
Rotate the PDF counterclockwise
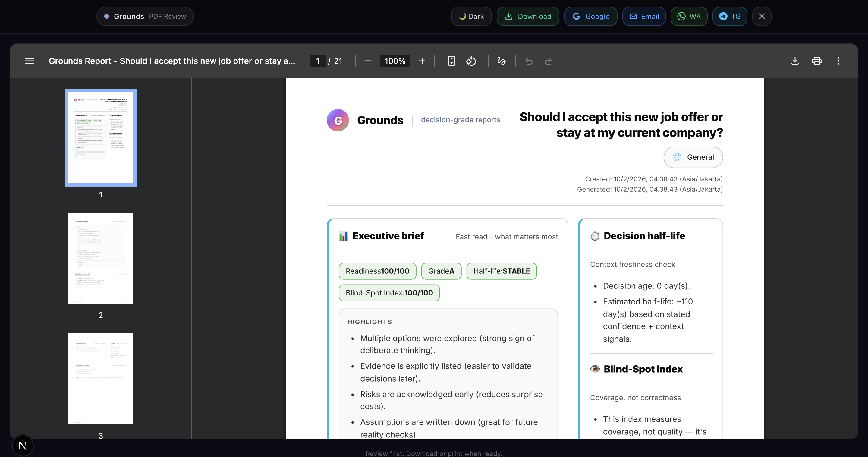click(471, 61)
